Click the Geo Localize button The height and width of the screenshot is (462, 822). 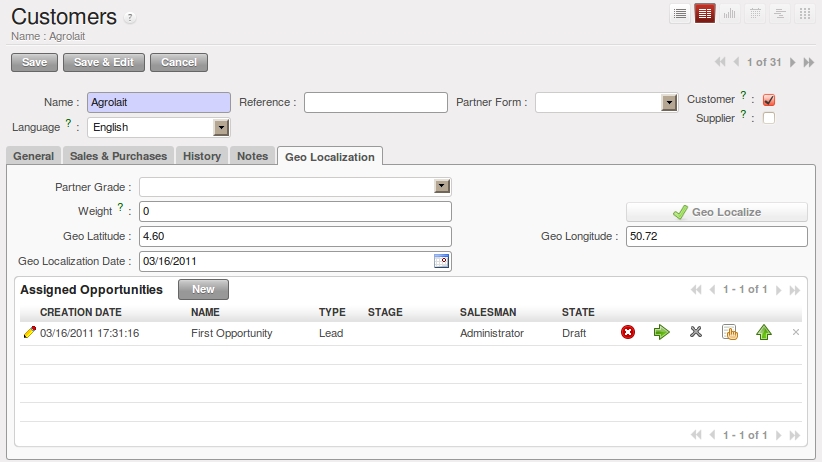pos(716,212)
